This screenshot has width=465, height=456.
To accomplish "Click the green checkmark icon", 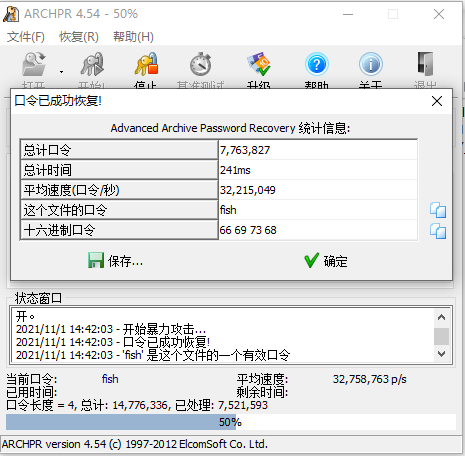I will point(312,260).
